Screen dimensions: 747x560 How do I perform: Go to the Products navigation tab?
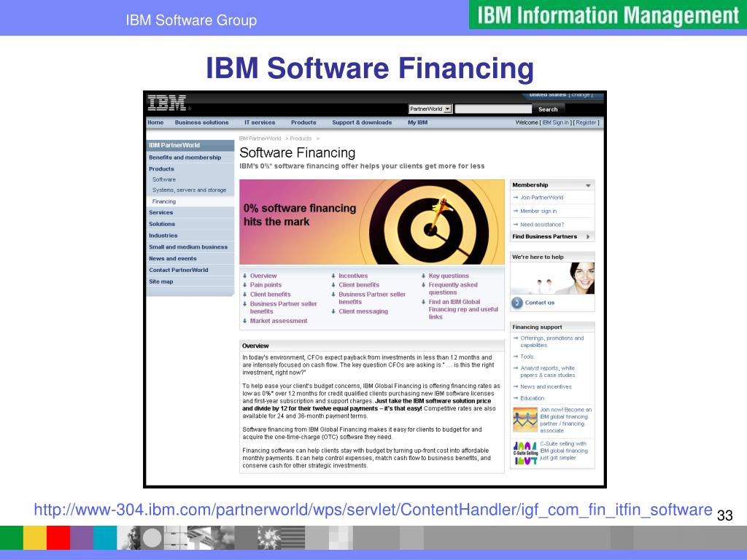click(303, 122)
